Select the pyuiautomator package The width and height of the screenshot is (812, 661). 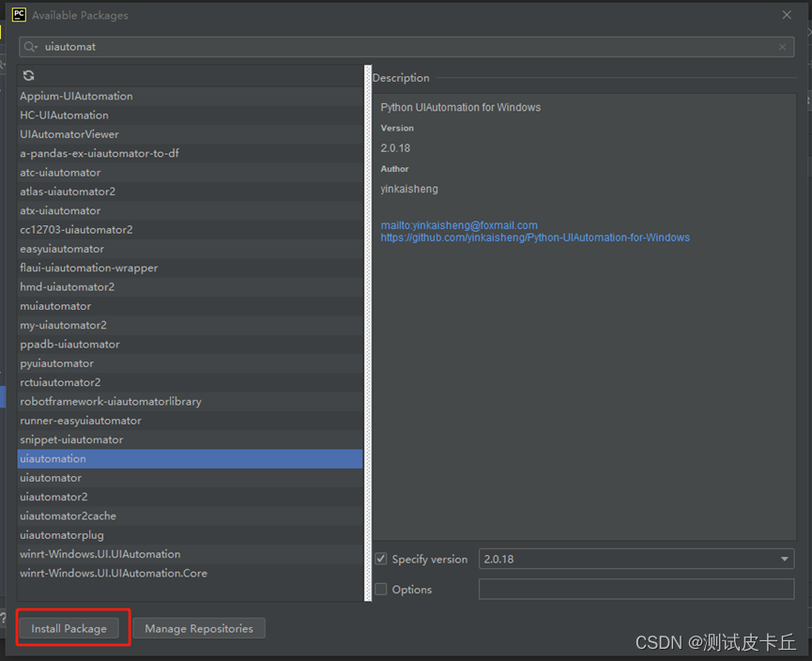click(x=190, y=363)
